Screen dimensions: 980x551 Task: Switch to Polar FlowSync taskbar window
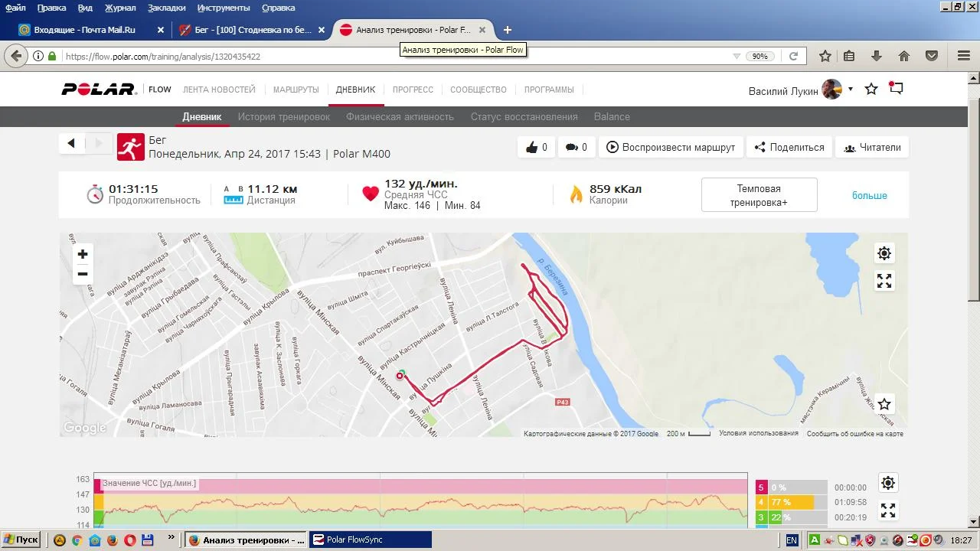[x=371, y=540]
